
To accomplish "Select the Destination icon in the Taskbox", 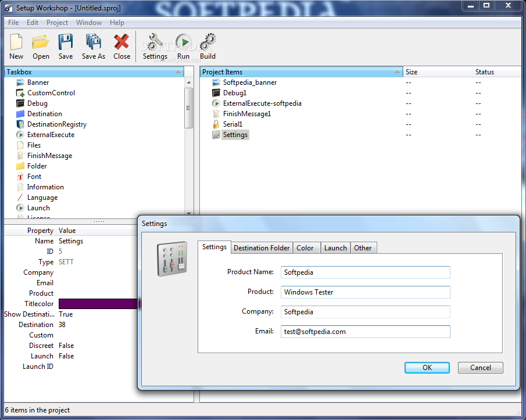I will coord(20,114).
